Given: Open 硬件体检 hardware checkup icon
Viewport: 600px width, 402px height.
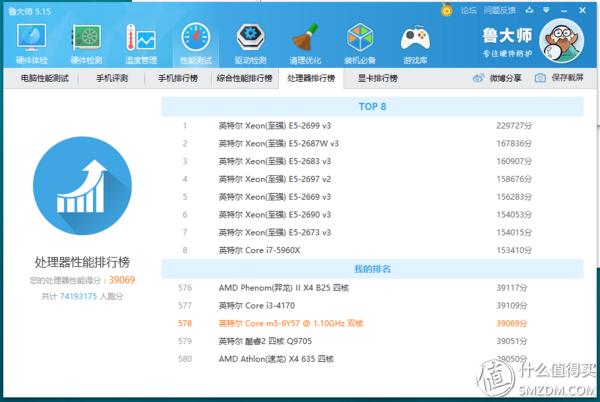Looking at the screenshot, I should pos(32,44).
